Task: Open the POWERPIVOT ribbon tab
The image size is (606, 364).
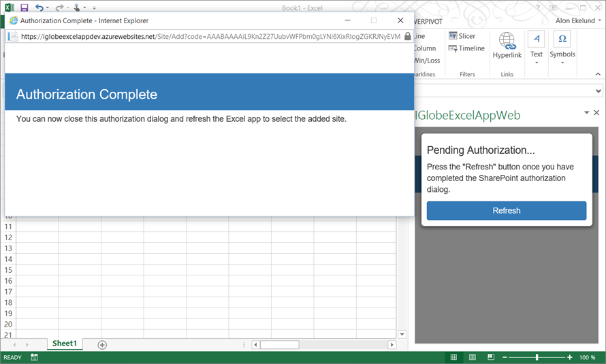Action: click(x=428, y=22)
